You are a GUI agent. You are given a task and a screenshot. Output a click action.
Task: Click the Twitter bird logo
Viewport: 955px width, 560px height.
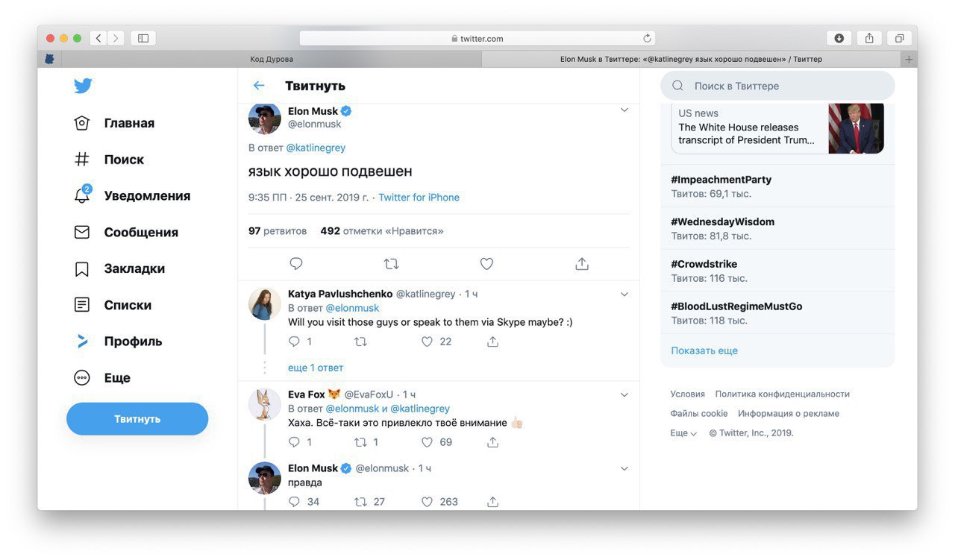[x=83, y=86]
